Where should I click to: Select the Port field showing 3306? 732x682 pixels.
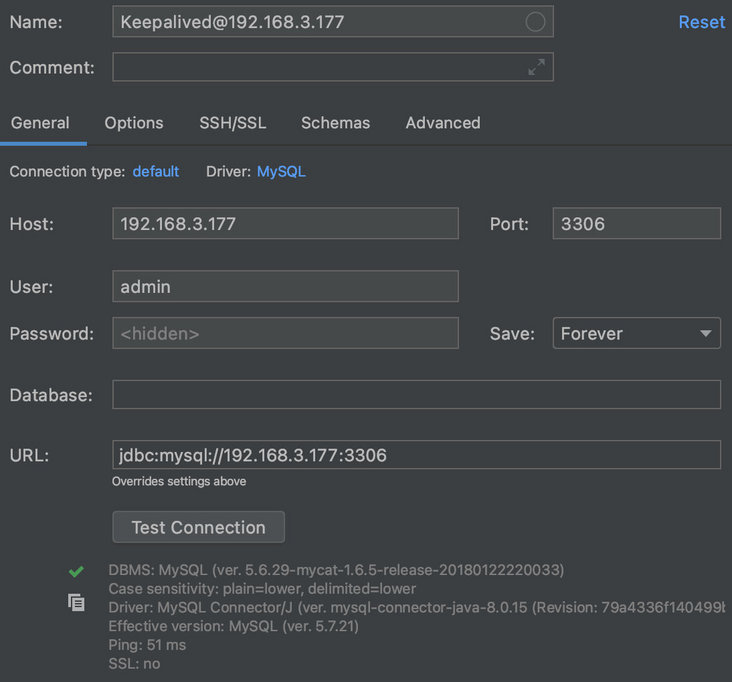(636, 224)
